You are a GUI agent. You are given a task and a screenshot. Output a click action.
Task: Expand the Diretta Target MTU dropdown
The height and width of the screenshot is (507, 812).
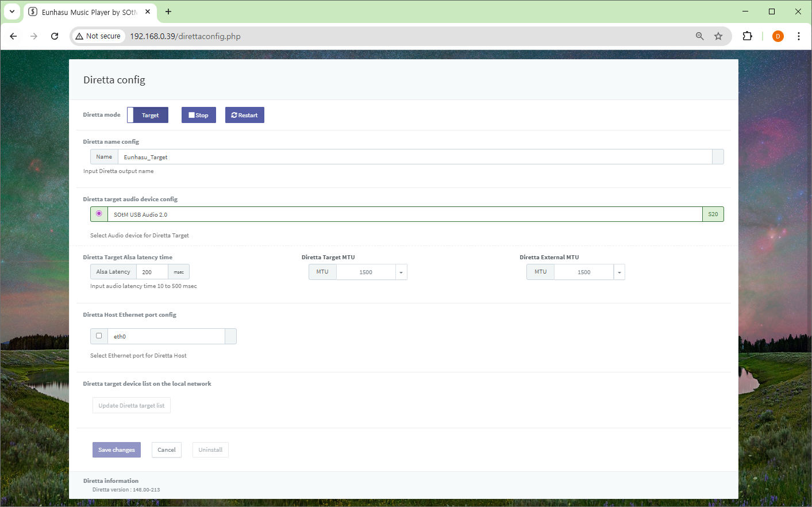pos(401,272)
